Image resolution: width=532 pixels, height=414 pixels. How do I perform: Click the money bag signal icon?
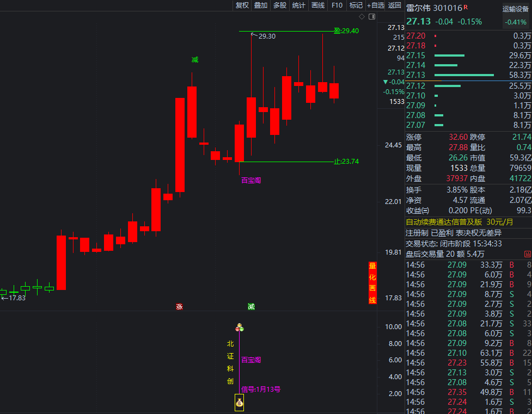coord(239,403)
